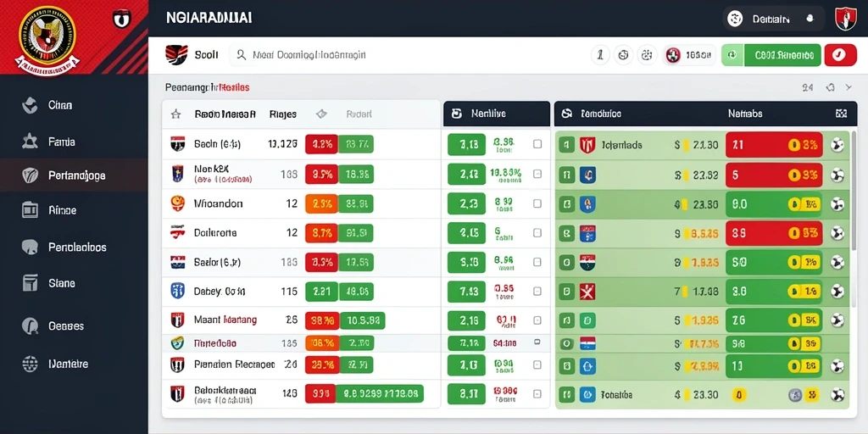Click the red shield avatar at top right
868x434 pixels.
pos(845,19)
